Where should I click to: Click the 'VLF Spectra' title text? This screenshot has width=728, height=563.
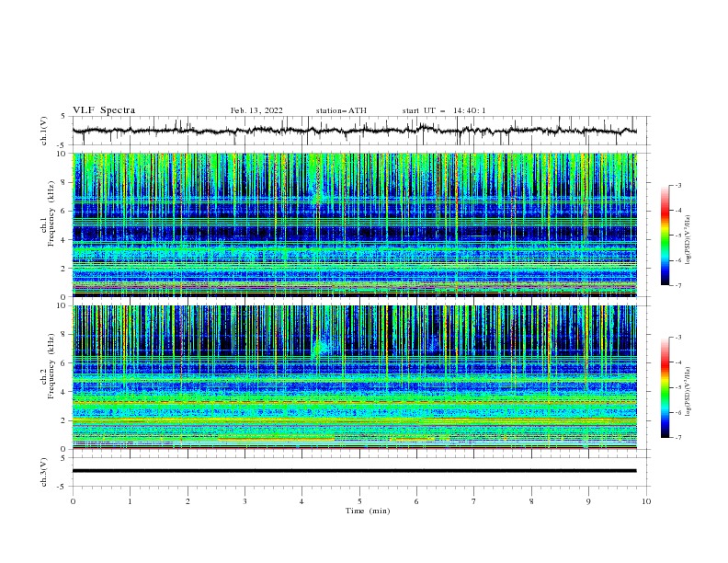[104, 110]
